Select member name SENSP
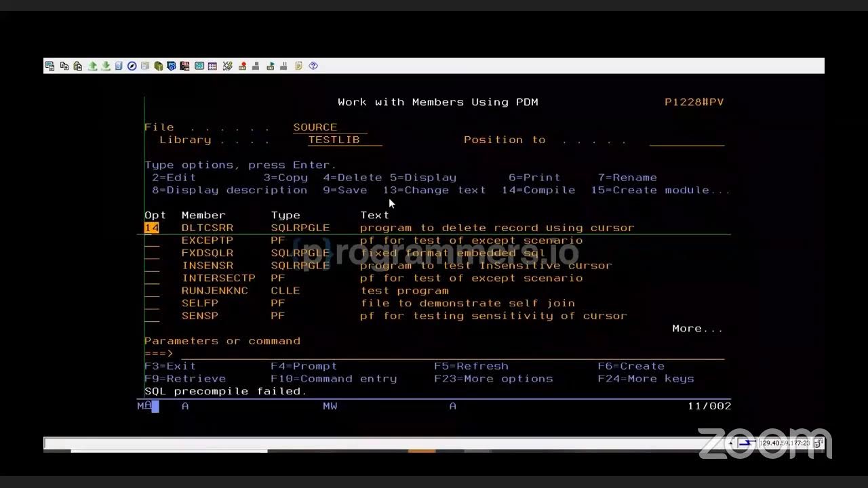Image resolution: width=868 pixels, height=488 pixels. click(199, 316)
